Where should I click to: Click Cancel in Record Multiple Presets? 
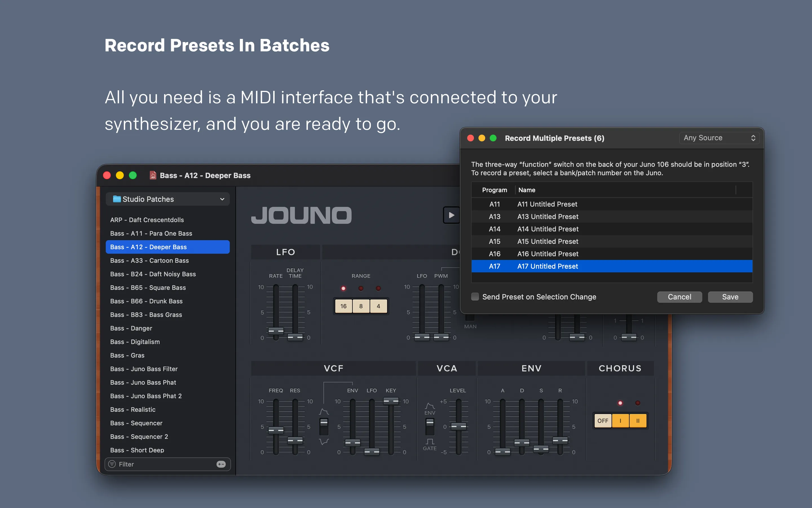coord(679,297)
